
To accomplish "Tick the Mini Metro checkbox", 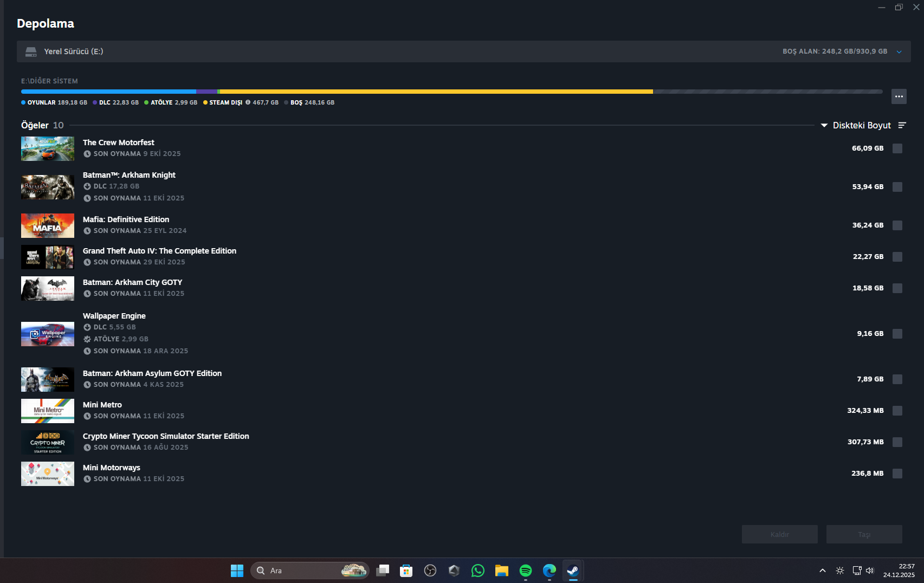I will coord(897,411).
